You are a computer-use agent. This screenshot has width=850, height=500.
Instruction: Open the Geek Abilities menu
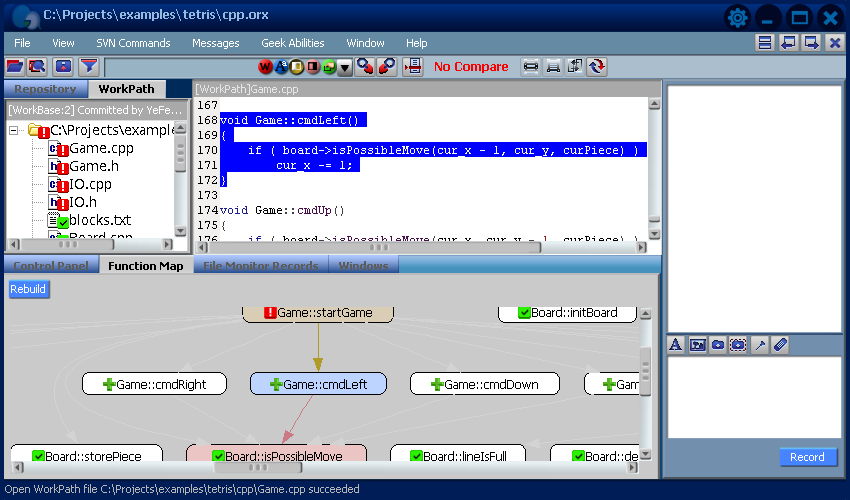(293, 43)
